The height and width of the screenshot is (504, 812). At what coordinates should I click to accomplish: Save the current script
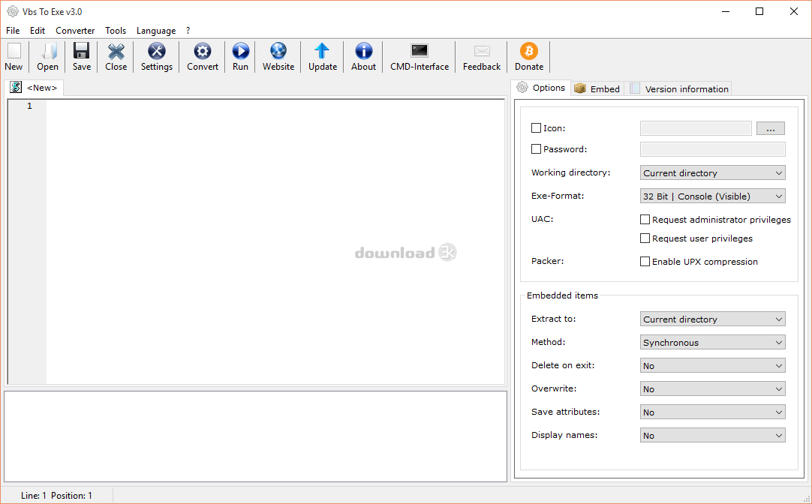click(81, 56)
